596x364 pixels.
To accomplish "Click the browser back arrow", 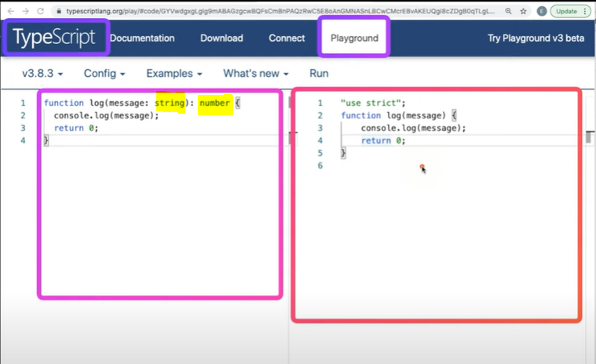I will pyautogui.click(x=11, y=11).
